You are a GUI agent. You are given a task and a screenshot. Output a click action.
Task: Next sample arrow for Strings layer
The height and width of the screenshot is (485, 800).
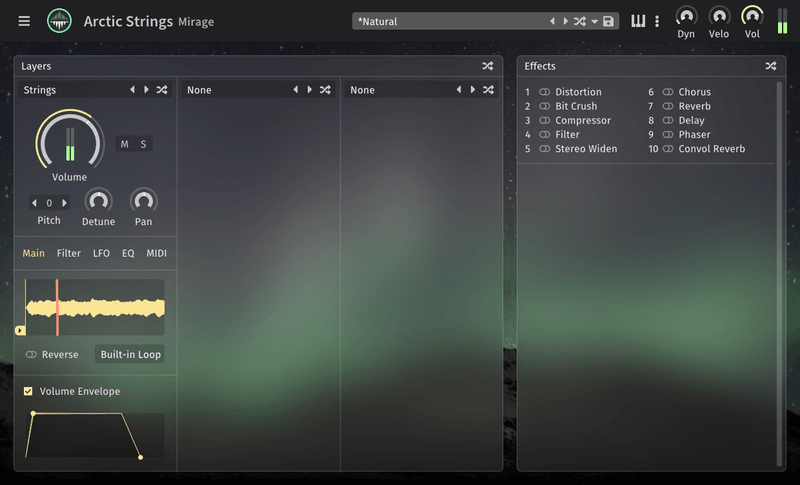point(146,90)
